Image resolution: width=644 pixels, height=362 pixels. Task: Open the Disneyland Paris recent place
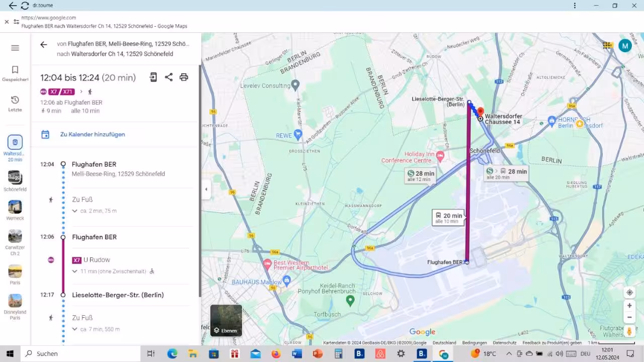tap(15, 307)
